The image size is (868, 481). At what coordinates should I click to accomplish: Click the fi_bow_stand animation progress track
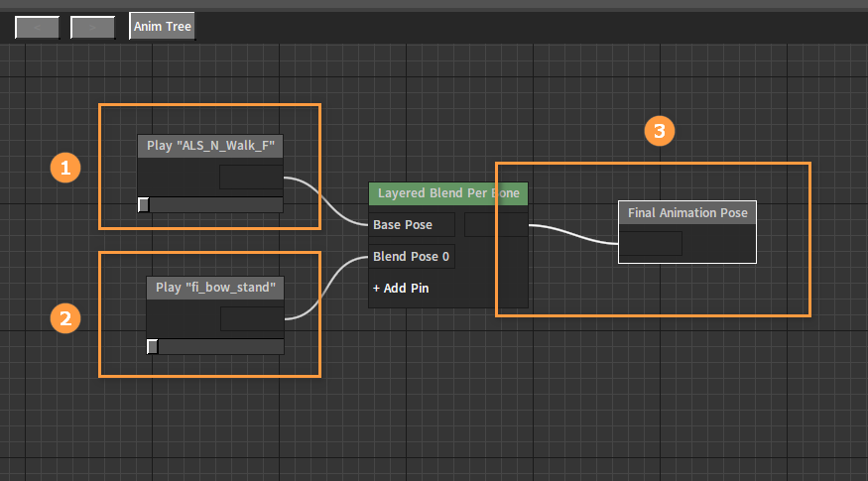(x=220, y=347)
